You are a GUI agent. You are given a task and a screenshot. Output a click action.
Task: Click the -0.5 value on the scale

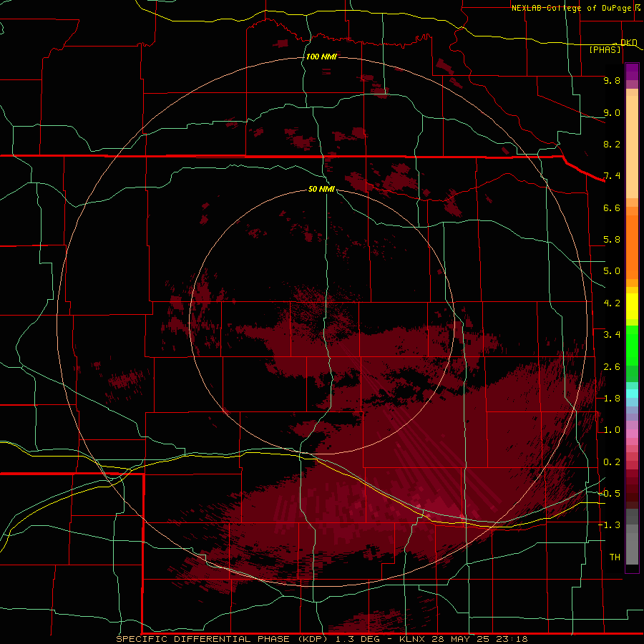pos(609,494)
